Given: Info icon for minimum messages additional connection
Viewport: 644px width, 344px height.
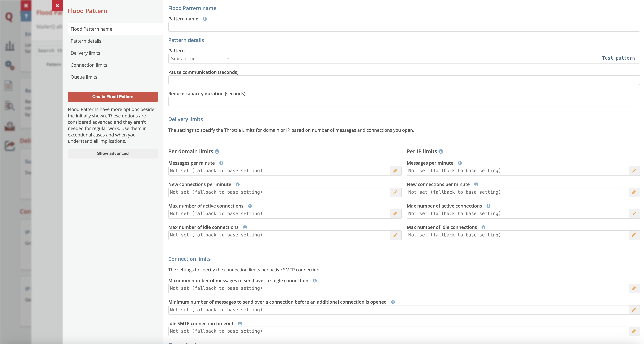Looking at the screenshot, I should [393, 302].
